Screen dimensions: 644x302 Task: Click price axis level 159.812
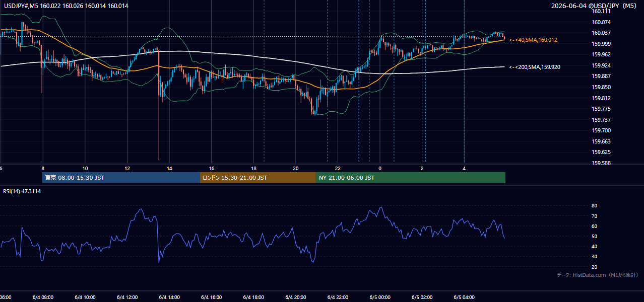click(601, 98)
